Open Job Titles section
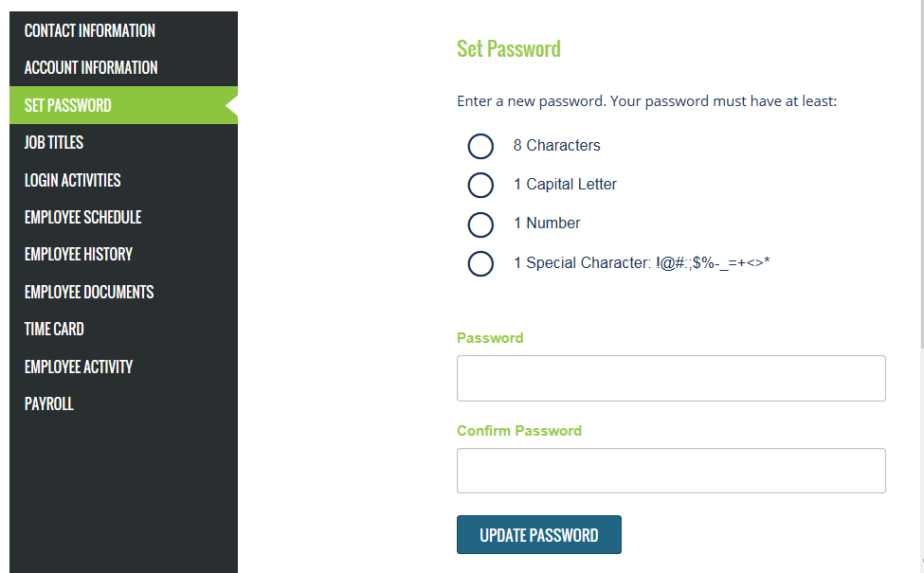The image size is (924, 573). coord(54,142)
